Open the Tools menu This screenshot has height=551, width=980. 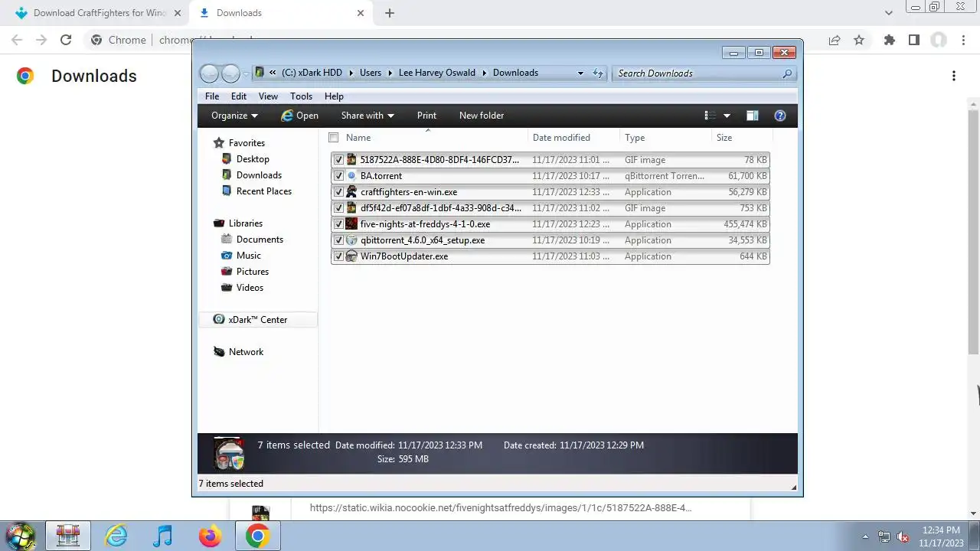click(x=301, y=96)
